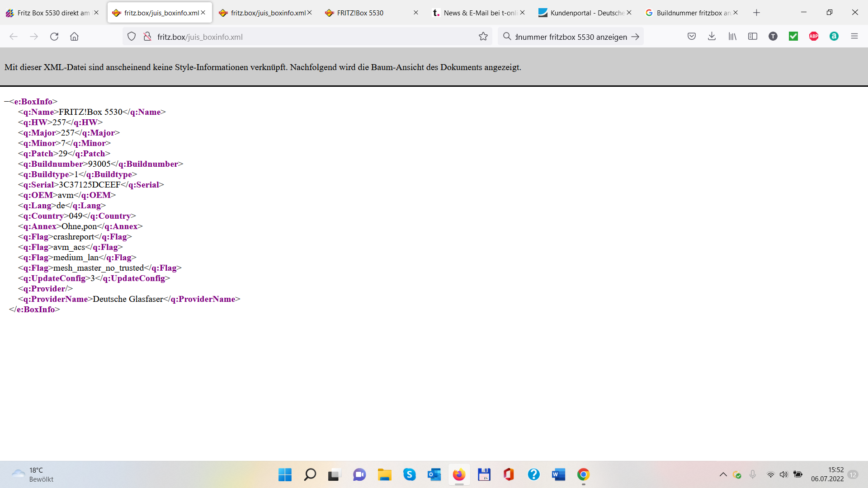Submit search with the arrow button
The image size is (868, 488).
[635, 37]
